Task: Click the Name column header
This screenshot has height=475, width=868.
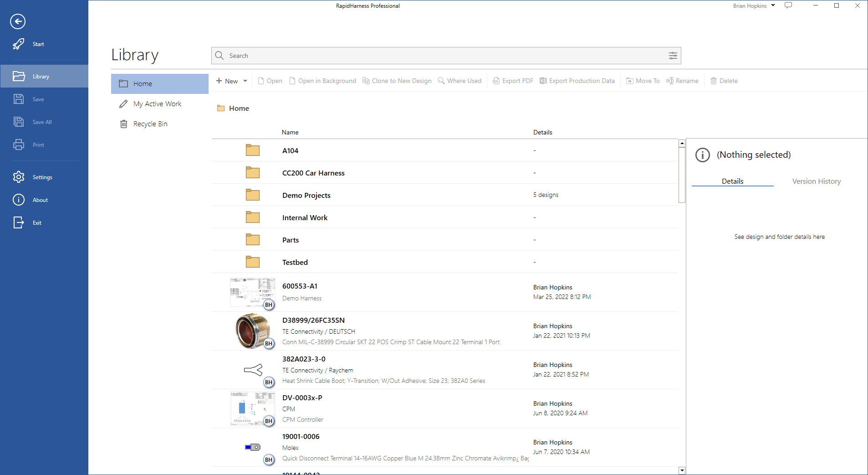Action: pyautogui.click(x=290, y=132)
